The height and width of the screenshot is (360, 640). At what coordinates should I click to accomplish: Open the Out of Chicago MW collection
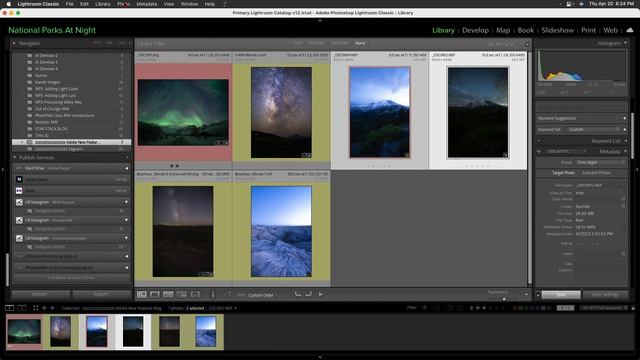(x=52, y=109)
